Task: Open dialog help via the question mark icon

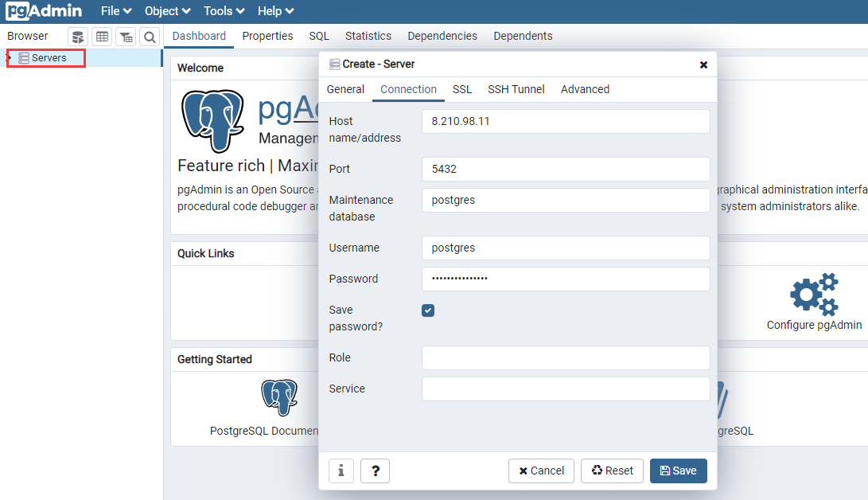Action: tap(375, 471)
